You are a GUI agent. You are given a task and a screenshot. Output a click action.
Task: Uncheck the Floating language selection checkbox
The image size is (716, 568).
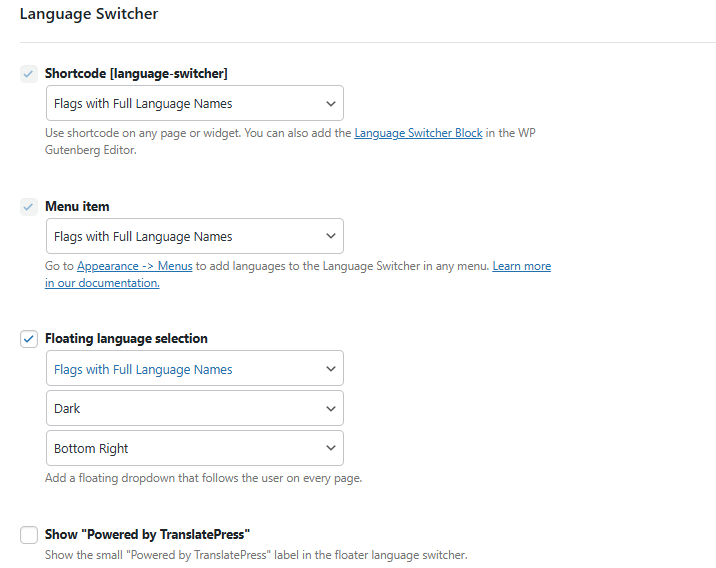point(29,339)
